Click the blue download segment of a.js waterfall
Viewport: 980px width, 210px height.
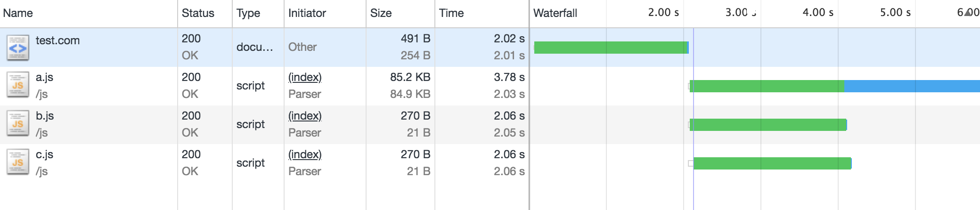(912, 86)
